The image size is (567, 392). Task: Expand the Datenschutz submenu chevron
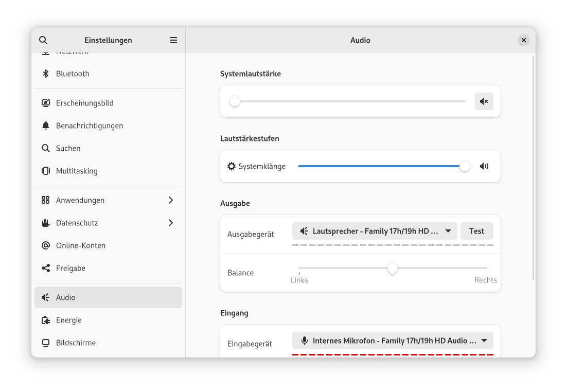point(171,223)
